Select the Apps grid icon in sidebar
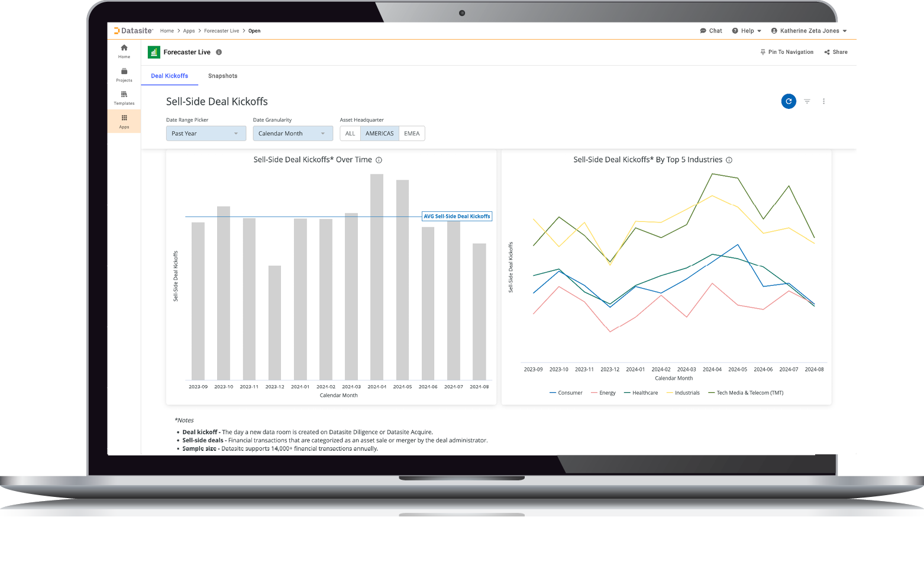 tap(124, 118)
